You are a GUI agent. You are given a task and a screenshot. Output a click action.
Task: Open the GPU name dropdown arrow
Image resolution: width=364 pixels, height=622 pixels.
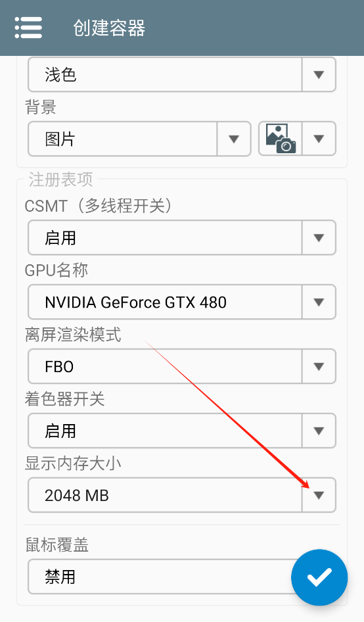pyautogui.click(x=319, y=302)
